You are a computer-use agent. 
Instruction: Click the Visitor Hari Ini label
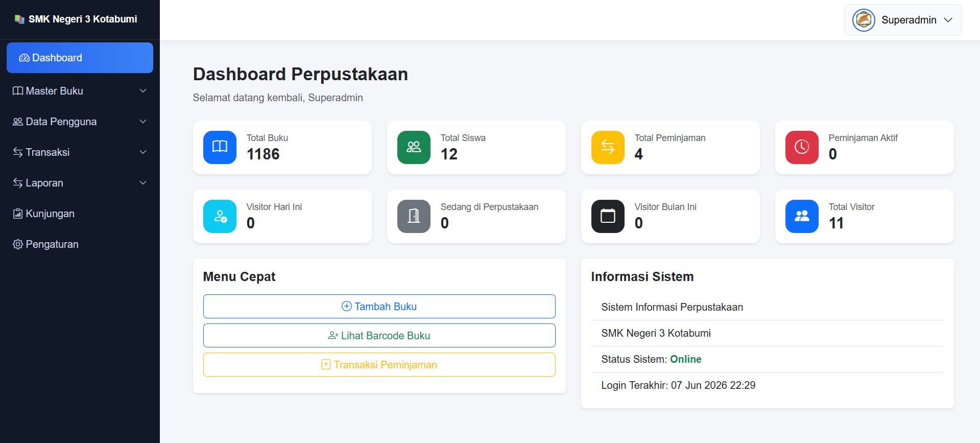274,207
